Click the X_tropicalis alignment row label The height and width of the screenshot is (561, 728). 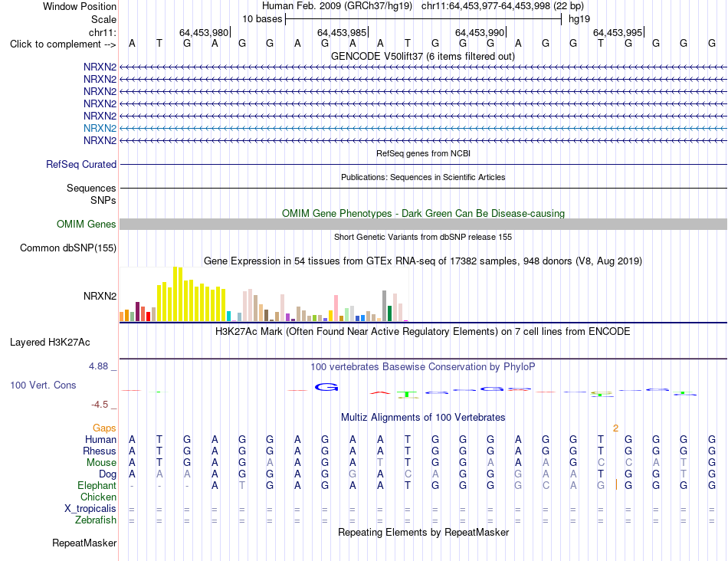coord(90,509)
